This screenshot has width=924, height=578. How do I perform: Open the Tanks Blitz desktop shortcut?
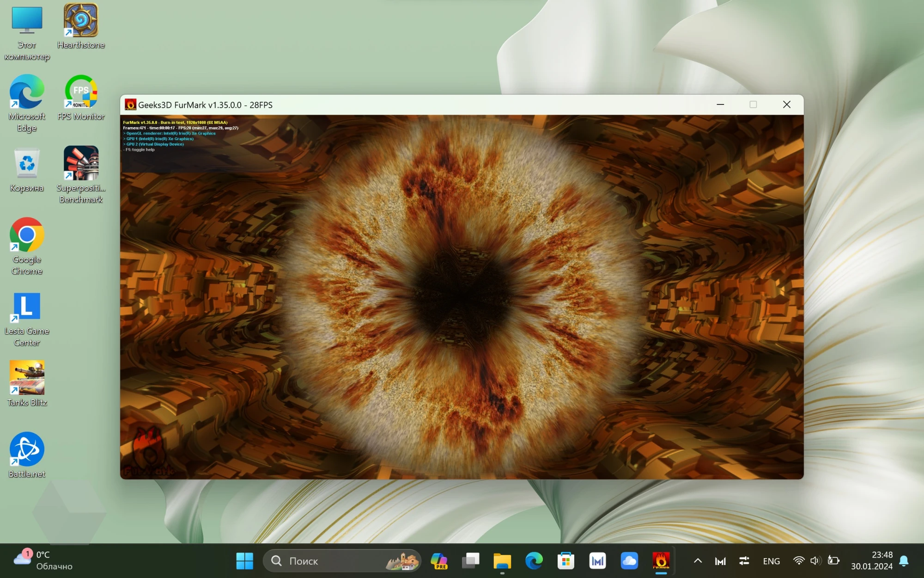[27, 378]
